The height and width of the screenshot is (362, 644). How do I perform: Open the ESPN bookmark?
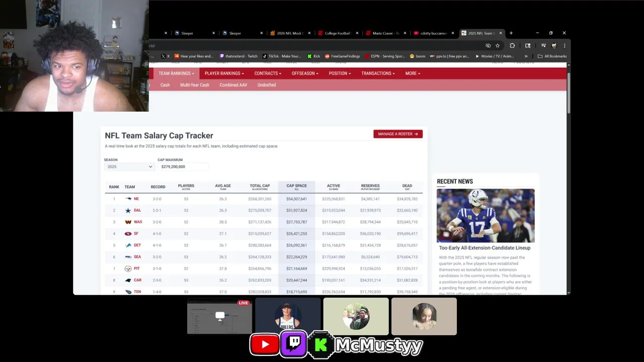point(385,56)
